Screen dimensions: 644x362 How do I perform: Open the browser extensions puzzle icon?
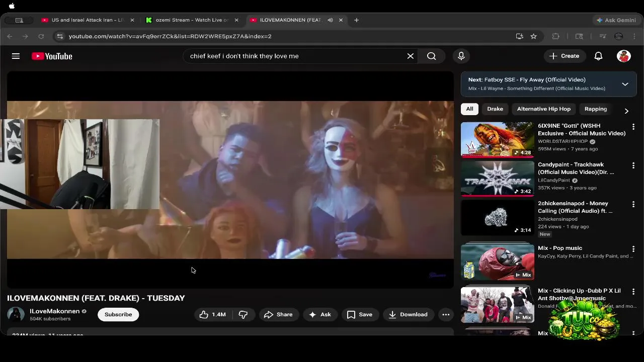tap(556, 36)
